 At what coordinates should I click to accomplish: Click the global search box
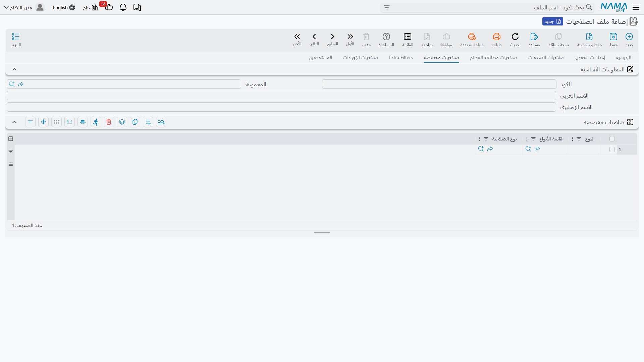(488, 7)
